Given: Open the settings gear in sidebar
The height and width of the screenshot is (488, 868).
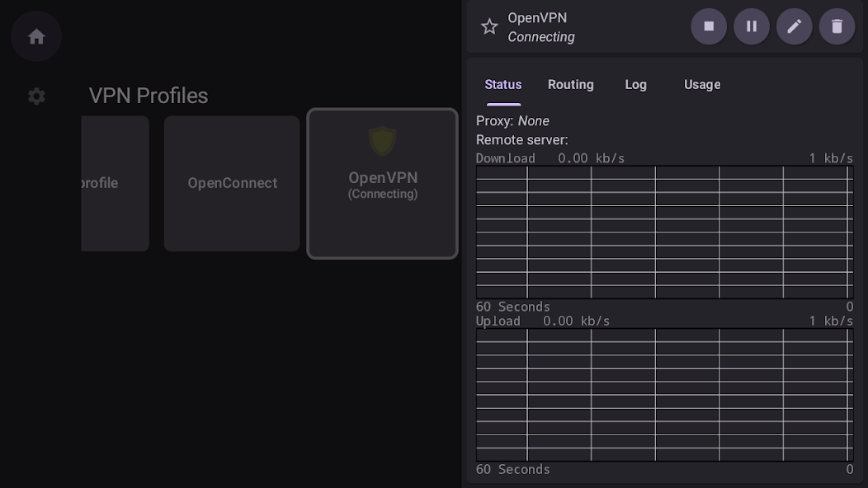Looking at the screenshot, I should [36, 96].
